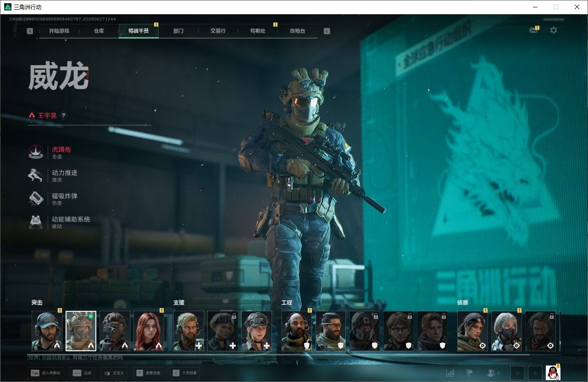Open the 干员档案 button

point(184,373)
